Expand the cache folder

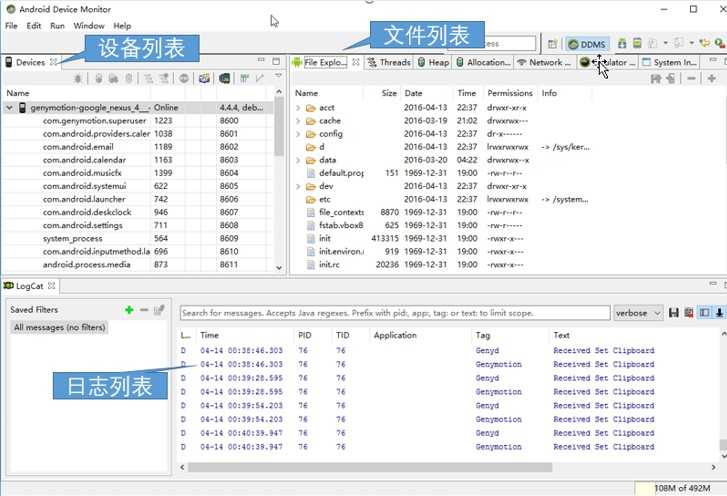pos(298,121)
